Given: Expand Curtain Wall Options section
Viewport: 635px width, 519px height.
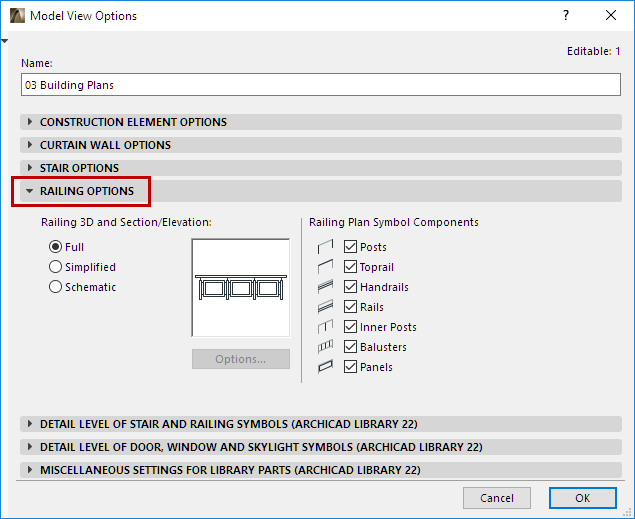Looking at the screenshot, I should [321, 145].
